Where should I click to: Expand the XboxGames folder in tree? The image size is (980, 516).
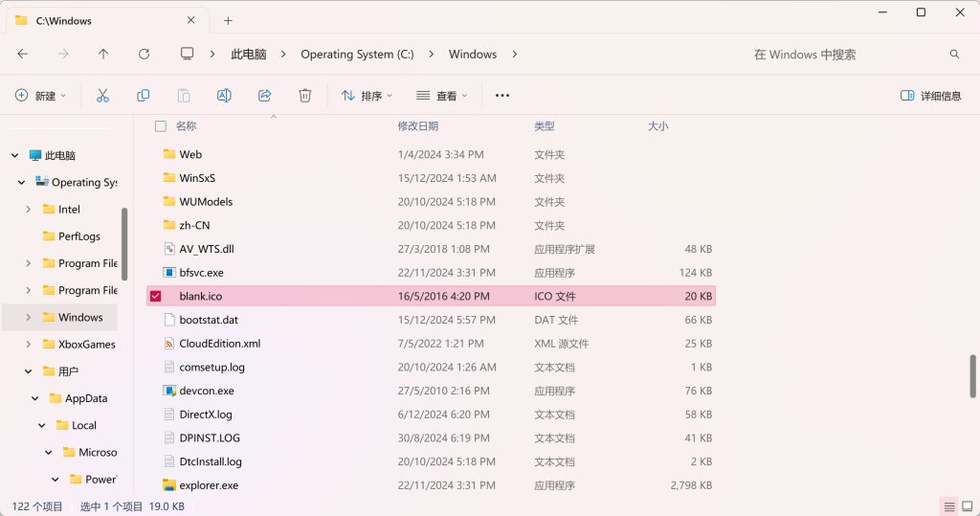28,344
